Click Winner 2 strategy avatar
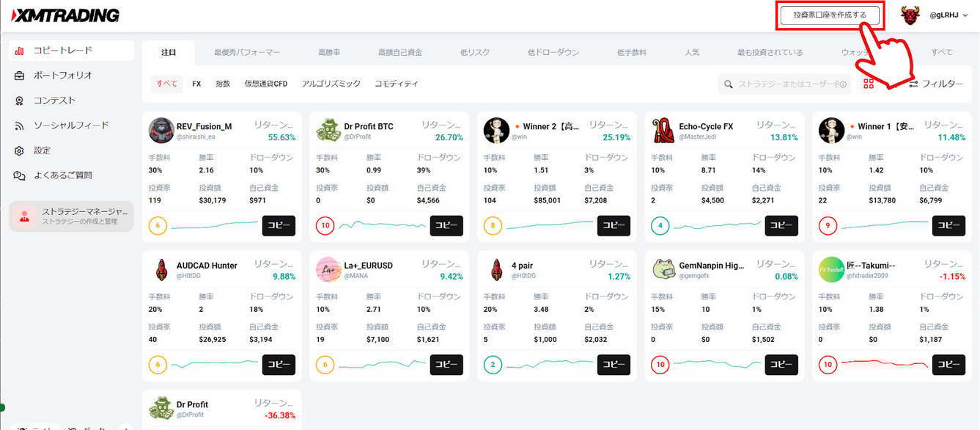 496,131
